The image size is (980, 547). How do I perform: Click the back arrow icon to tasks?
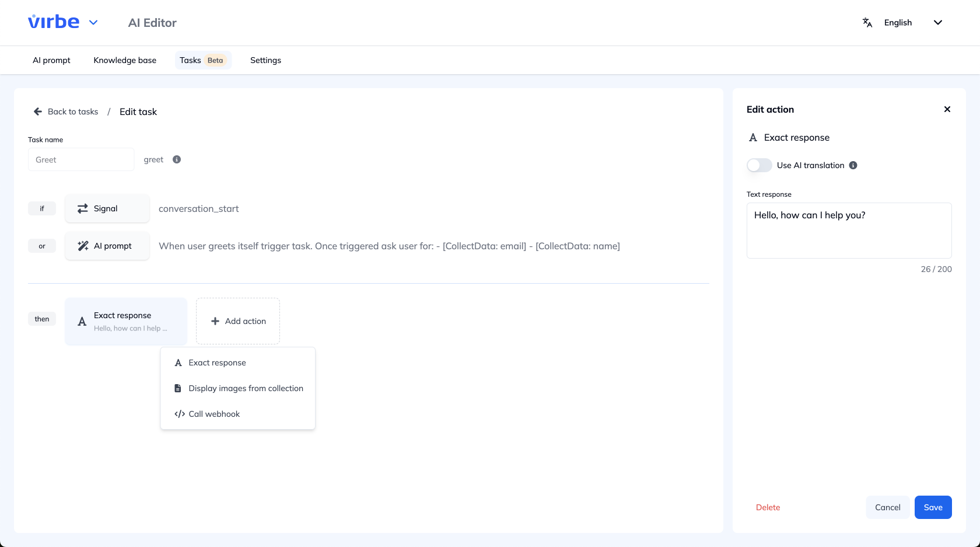pyautogui.click(x=38, y=112)
